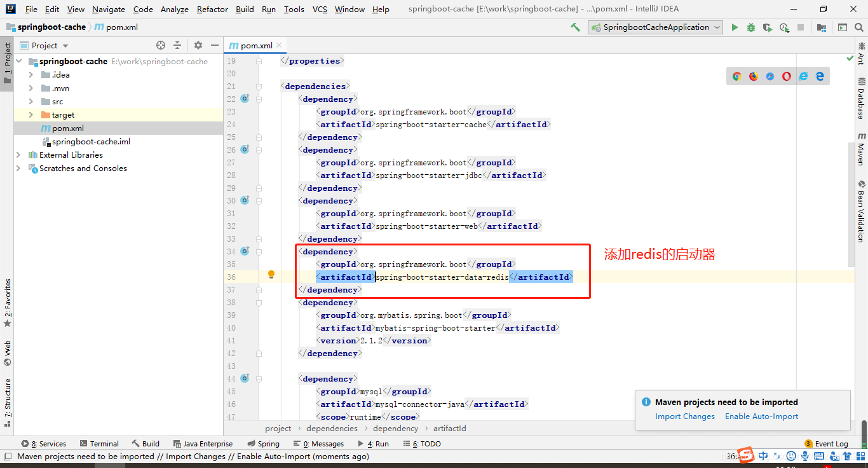Open the Navigate menu

pyautogui.click(x=109, y=9)
